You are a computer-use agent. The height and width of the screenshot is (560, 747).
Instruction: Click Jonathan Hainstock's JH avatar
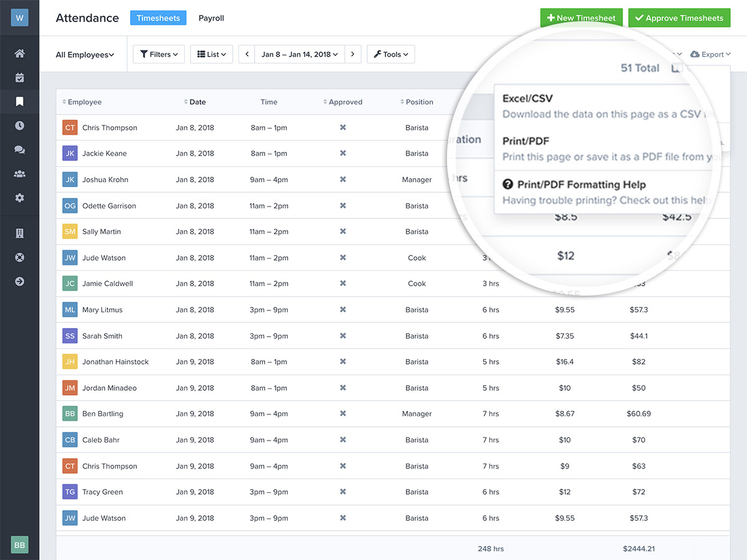pos(70,362)
